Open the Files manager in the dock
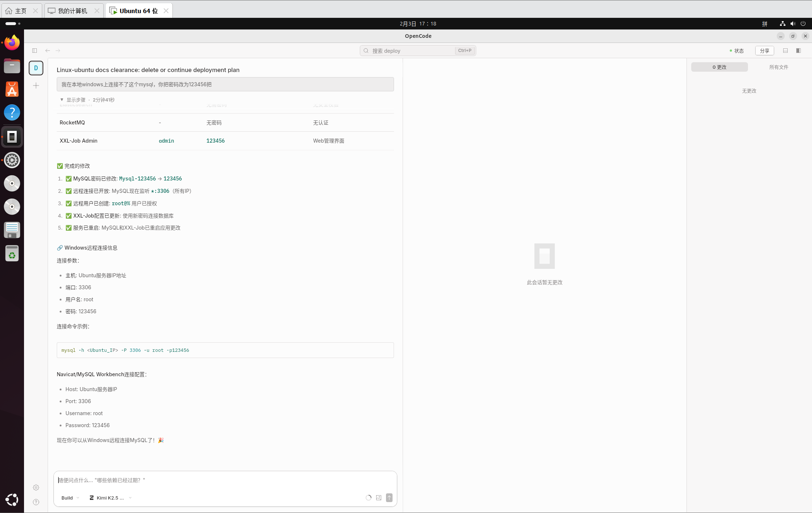The width and height of the screenshot is (812, 513). (12, 66)
